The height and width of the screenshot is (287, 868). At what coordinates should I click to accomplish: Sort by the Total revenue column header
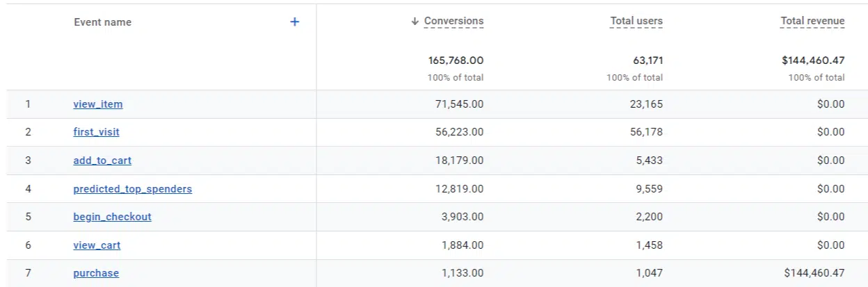pyautogui.click(x=812, y=22)
